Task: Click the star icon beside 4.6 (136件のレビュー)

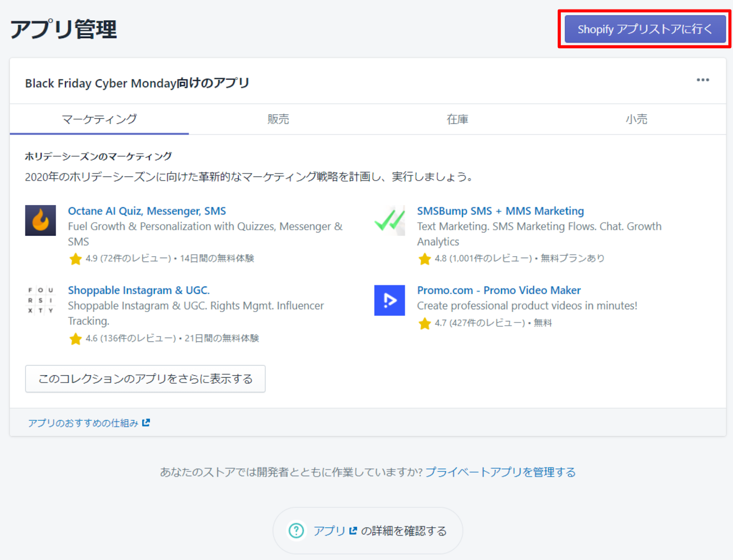Action: tap(76, 339)
